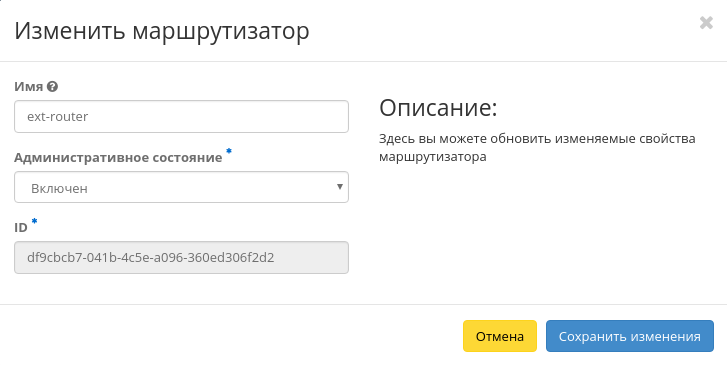Click the asterisk after Административное состояние
Image resolution: width=727 pixels, height=365 pixels.
(229, 151)
